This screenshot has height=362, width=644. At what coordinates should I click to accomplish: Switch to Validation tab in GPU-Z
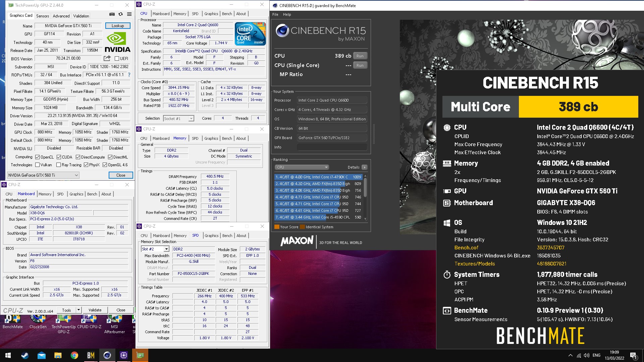coord(81,16)
